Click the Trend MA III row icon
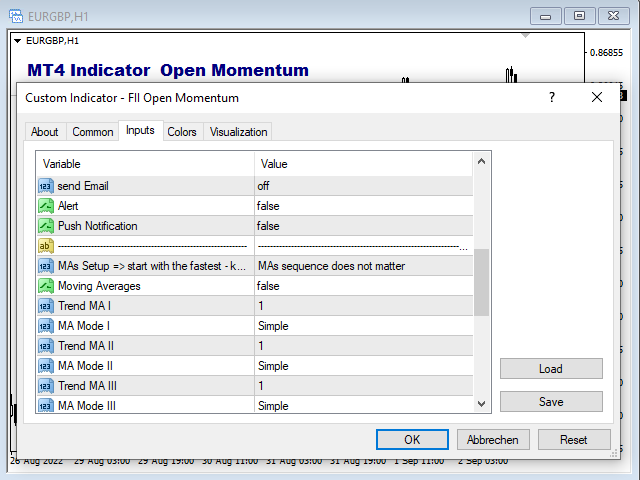The width and height of the screenshot is (640, 480). pos(46,386)
